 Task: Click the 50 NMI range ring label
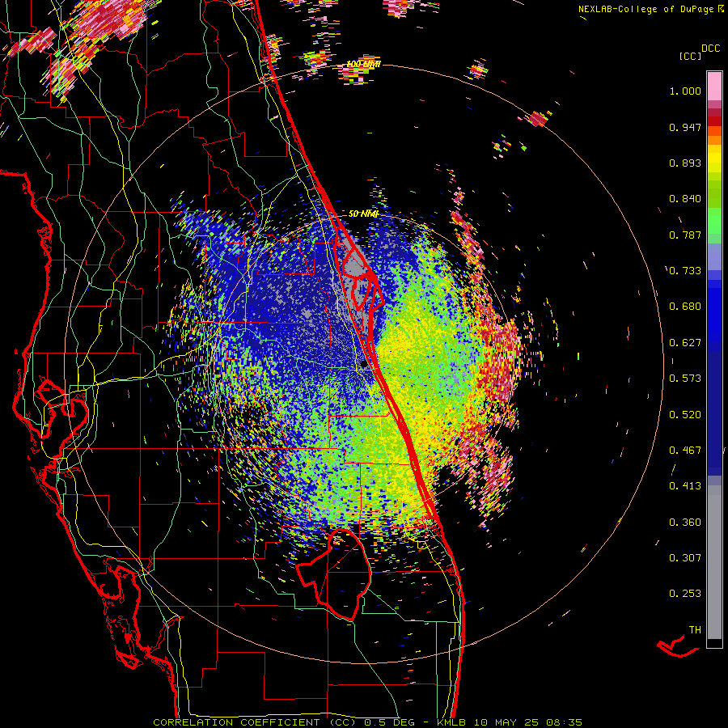pos(363,214)
